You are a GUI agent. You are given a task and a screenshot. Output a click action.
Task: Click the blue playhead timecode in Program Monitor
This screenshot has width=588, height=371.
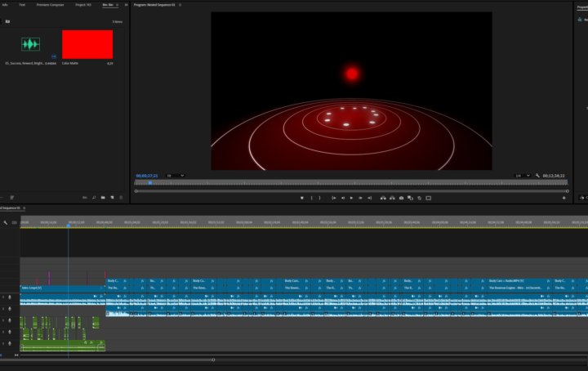point(147,176)
